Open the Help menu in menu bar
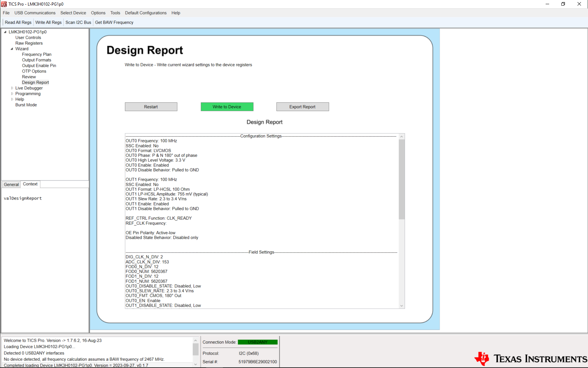 176,13
